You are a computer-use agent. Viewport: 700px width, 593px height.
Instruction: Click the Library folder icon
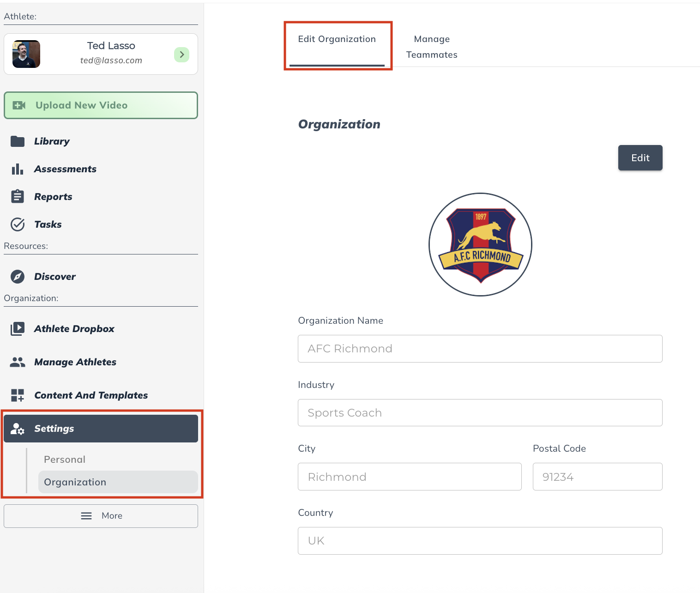pos(18,141)
